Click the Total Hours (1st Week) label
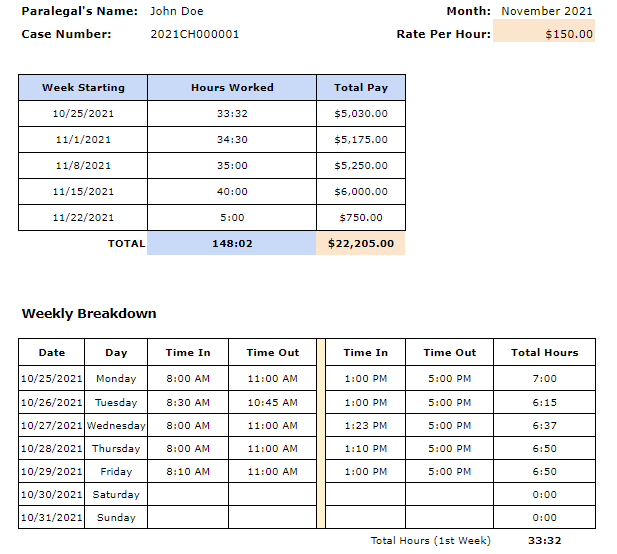This screenshot has height=554, width=617. (x=430, y=541)
